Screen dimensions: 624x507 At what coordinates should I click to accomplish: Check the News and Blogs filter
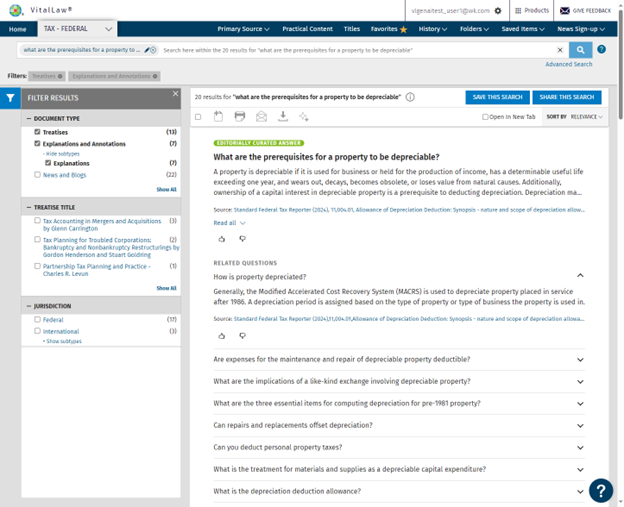point(37,174)
